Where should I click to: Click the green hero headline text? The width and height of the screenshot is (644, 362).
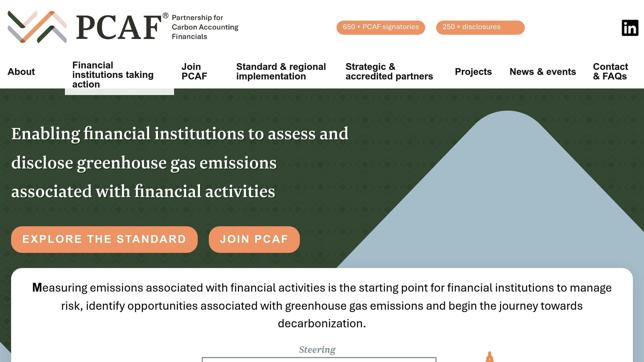[x=180, y=162]
